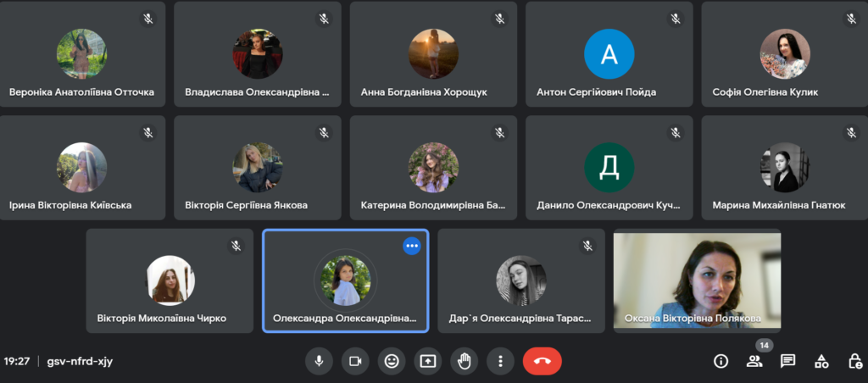Open the activities shapes icon
The height and width of the screenshot is (383, 868).
click(x=821, y=361)
